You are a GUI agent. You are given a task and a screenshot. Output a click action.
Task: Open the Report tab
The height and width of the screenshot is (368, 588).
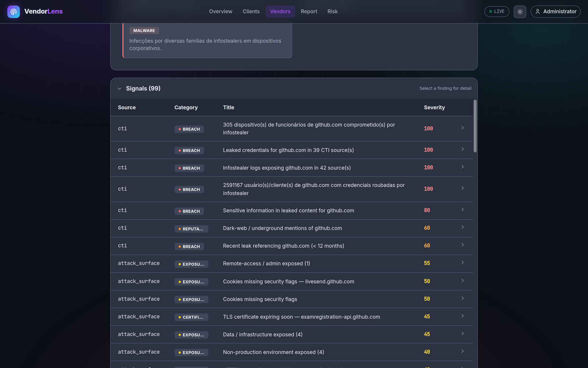309,11
